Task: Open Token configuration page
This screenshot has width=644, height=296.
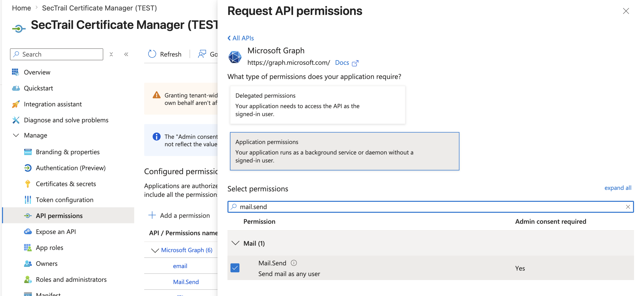Action: click(65, 200)
